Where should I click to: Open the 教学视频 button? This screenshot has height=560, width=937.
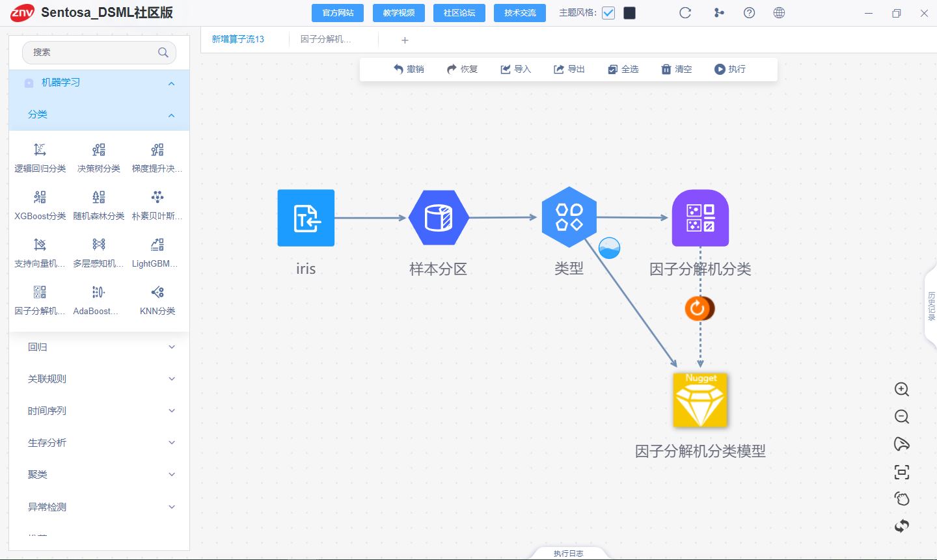click(x=399, y=13)
